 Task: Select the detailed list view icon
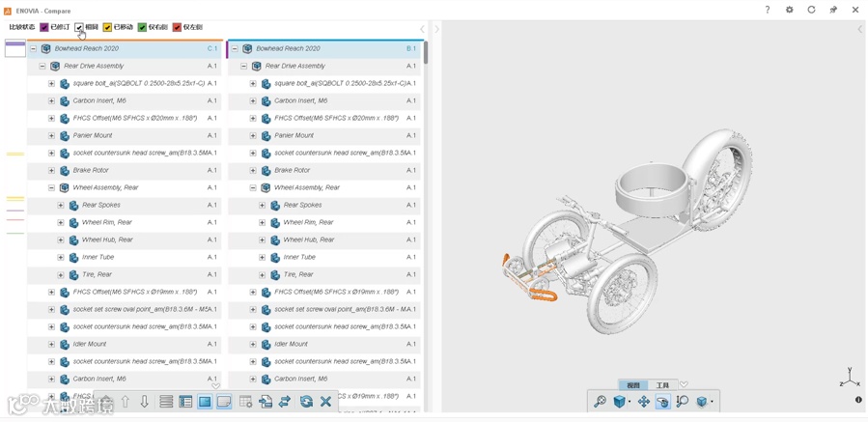click(185, 402)
